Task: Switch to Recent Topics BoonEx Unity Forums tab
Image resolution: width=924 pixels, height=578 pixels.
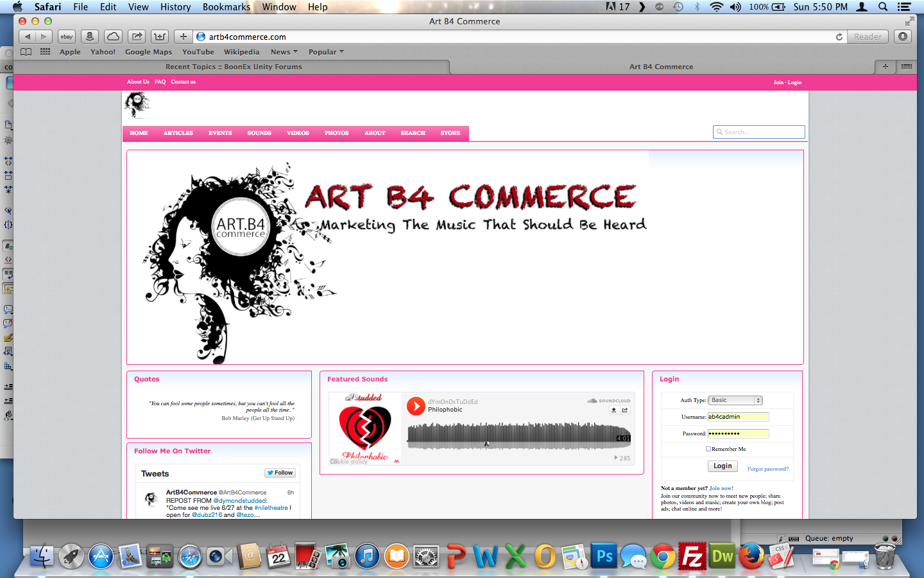Action: coord(233,67)
